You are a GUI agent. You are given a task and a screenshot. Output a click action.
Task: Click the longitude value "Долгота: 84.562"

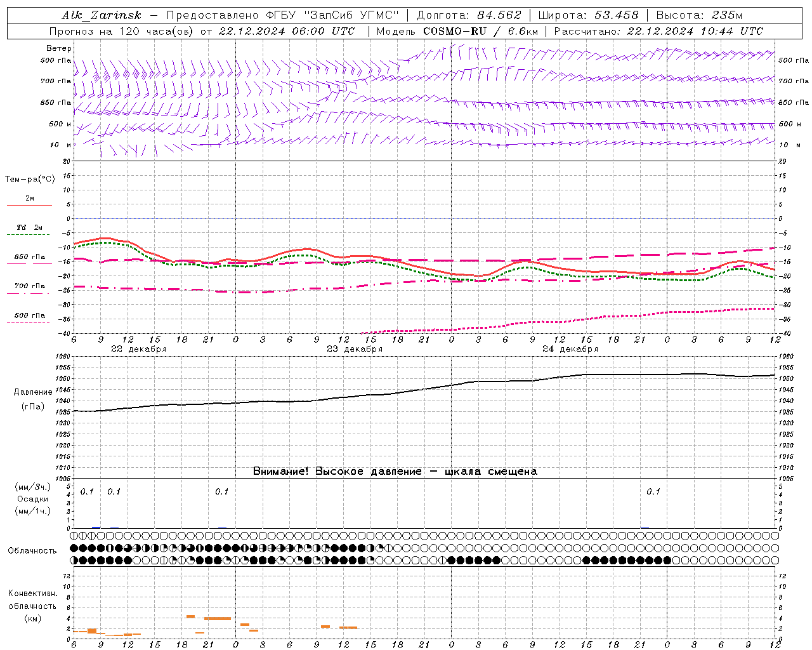coord(469,15)
